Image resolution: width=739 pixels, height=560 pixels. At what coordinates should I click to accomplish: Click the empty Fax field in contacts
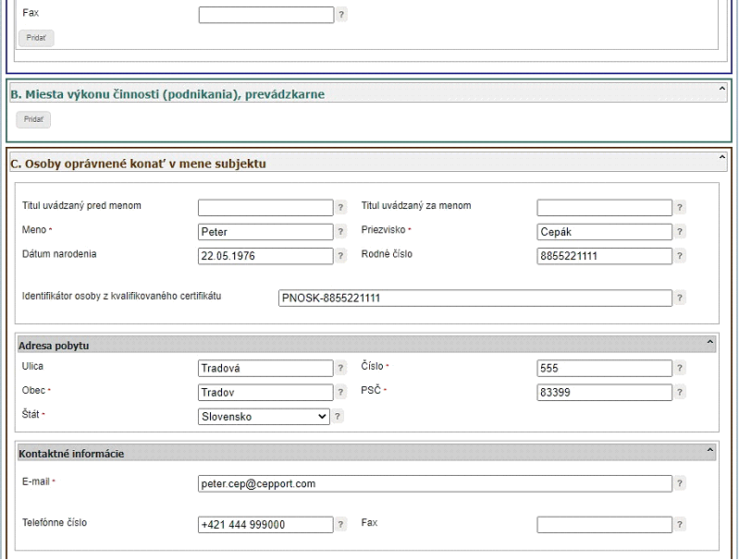pyautogui.click(x=604, y=525)
